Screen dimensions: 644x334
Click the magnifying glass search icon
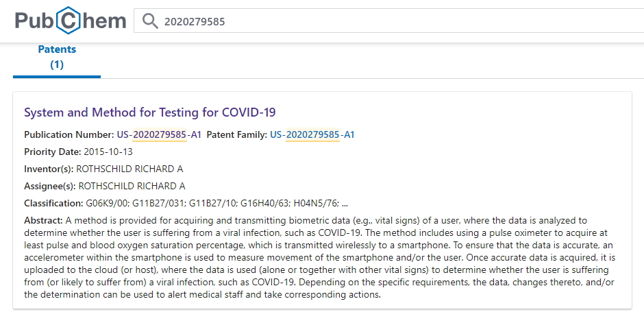pos(150,21)
